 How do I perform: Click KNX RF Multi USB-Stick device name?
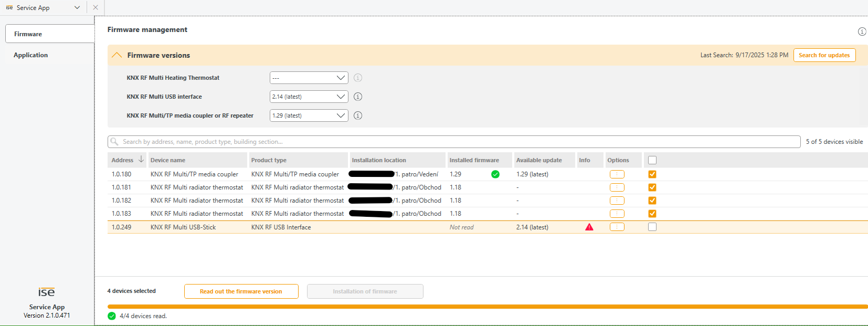(x=183, y=227)
